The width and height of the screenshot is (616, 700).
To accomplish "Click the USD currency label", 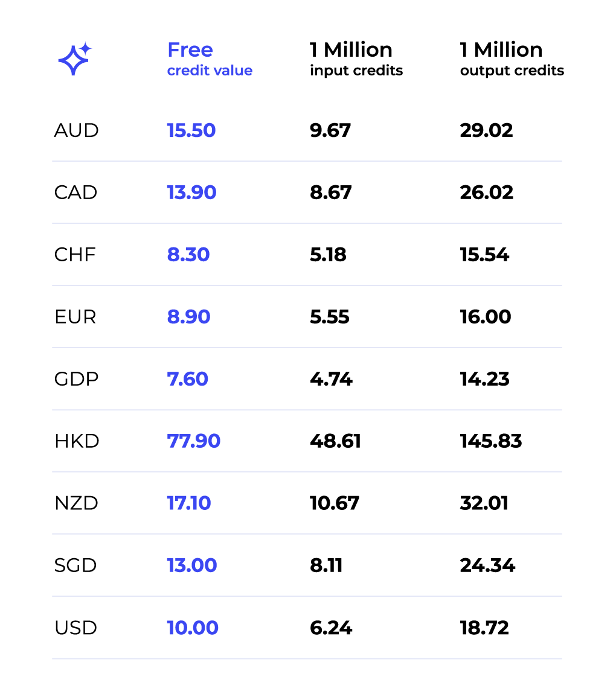I will pyautogui.click(x=75, y=628).
